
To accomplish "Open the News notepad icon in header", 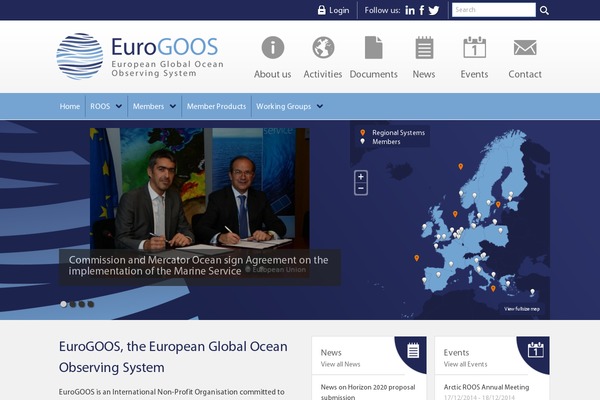I will pos(424,47).
